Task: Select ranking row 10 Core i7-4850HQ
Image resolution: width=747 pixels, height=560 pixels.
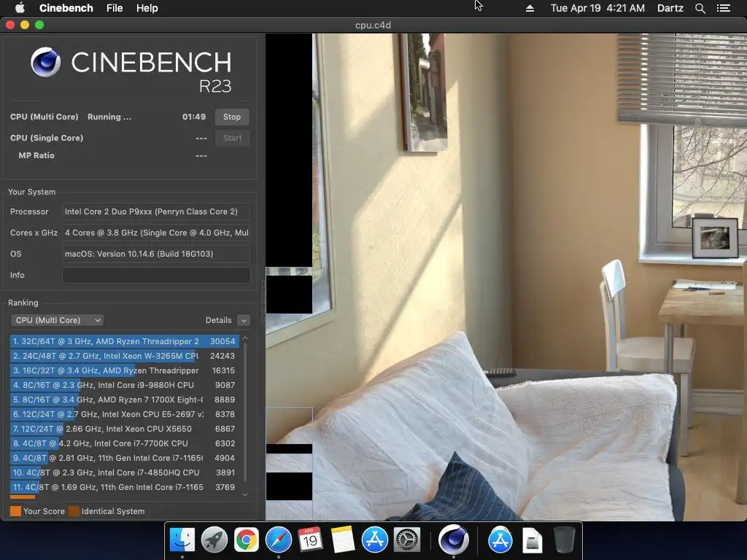Action: (124, 472)
